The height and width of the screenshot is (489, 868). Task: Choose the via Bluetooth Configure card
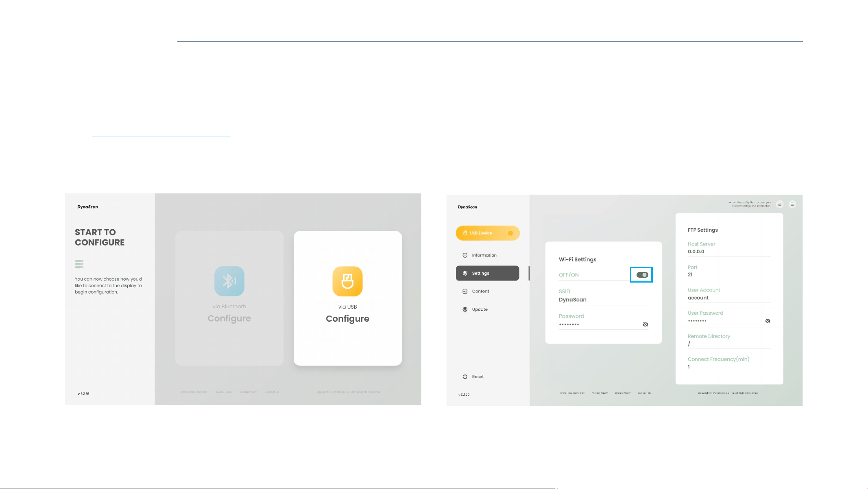tap(229, 298)
